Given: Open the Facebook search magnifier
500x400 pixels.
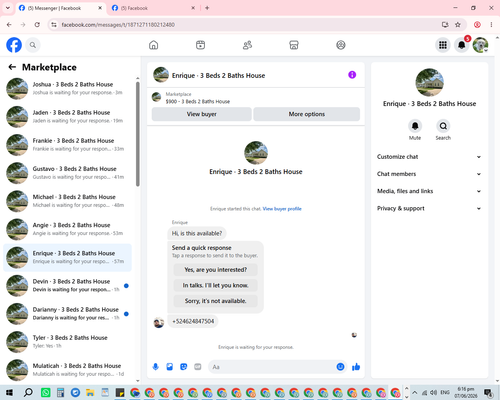Looking at the screenshot, I should click(x=33, y=45).
